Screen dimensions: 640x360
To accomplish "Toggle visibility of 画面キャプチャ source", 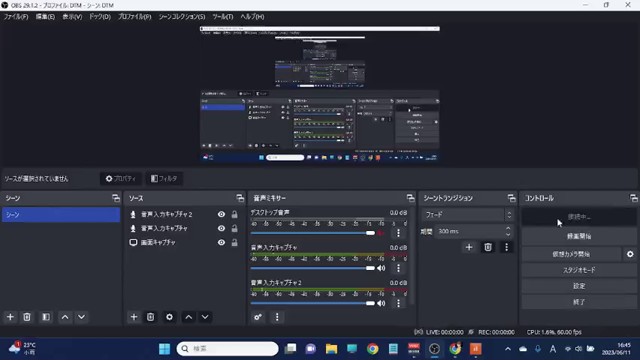I will coord(221,242).
